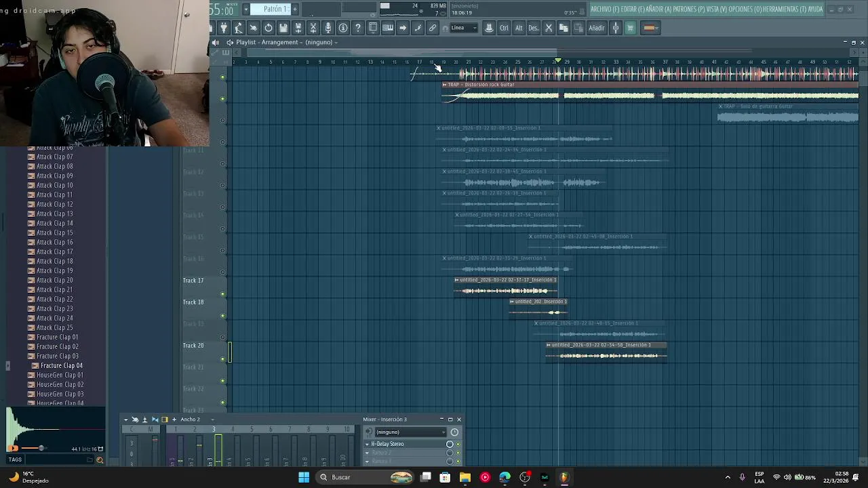The image size is (868, 488).
Task: Mute Track 18 in the playlist
Action: point(222,316)
